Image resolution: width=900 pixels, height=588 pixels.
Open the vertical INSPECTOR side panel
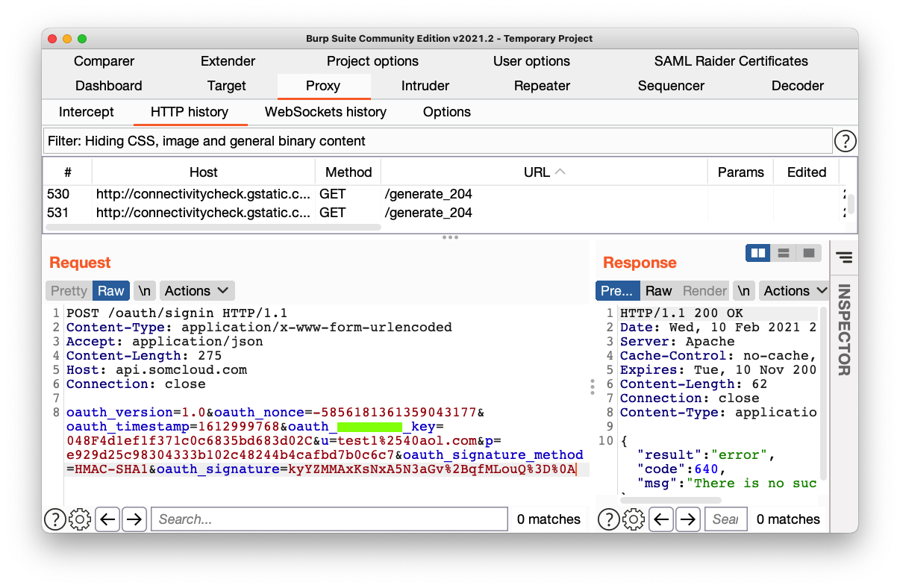tap(844, 329)
